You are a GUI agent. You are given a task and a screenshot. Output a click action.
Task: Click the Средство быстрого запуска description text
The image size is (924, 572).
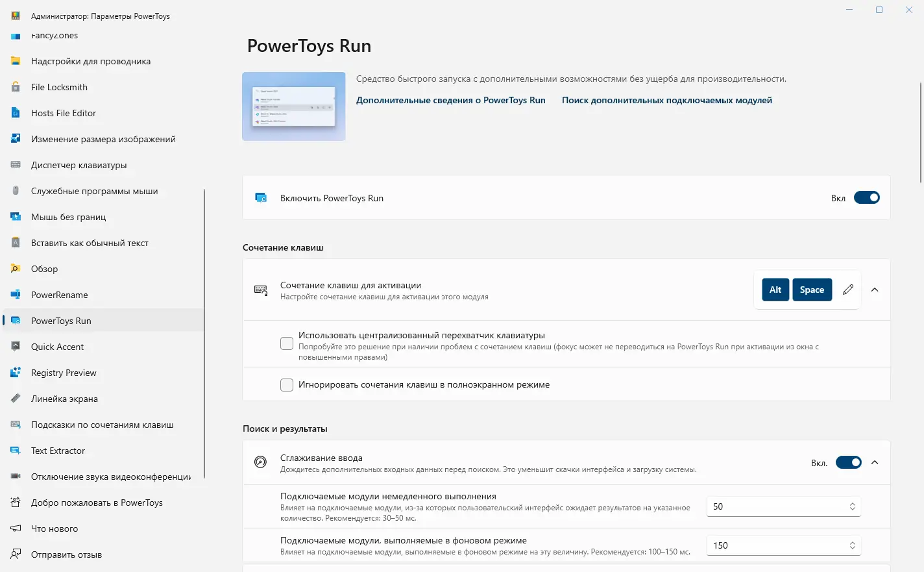(x=571, y=79)
